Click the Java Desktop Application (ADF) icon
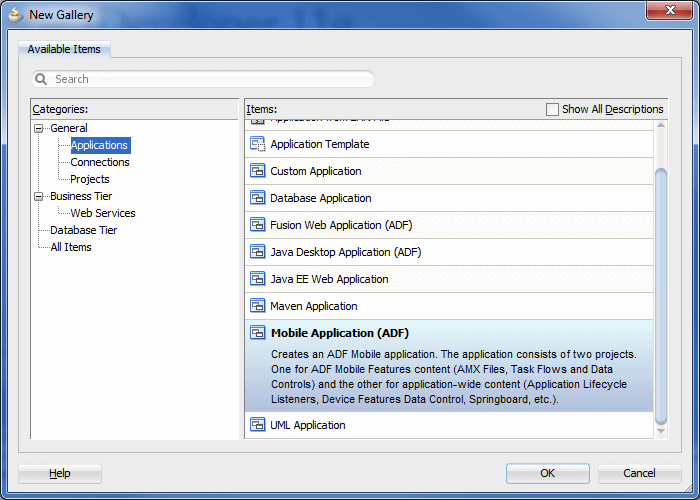Viewport: 700px width, 500px height. coord(258,252)
